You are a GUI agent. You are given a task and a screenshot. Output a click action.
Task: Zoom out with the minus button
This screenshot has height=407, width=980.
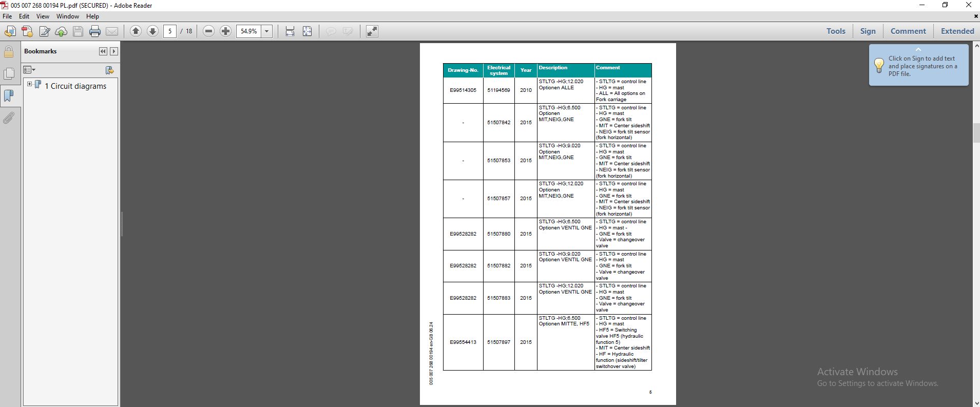pyautogui.click(x=208, y=31)
